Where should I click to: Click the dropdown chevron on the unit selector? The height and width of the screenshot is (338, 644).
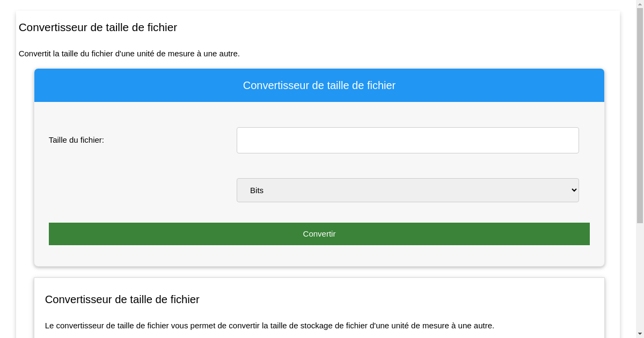(572, 190)
